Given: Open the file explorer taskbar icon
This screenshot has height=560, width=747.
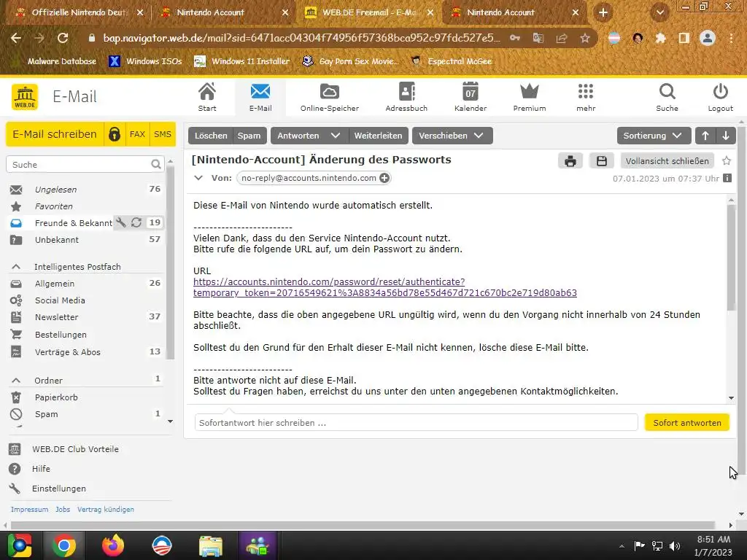Looking at the screenshot, I should (211, 545).
